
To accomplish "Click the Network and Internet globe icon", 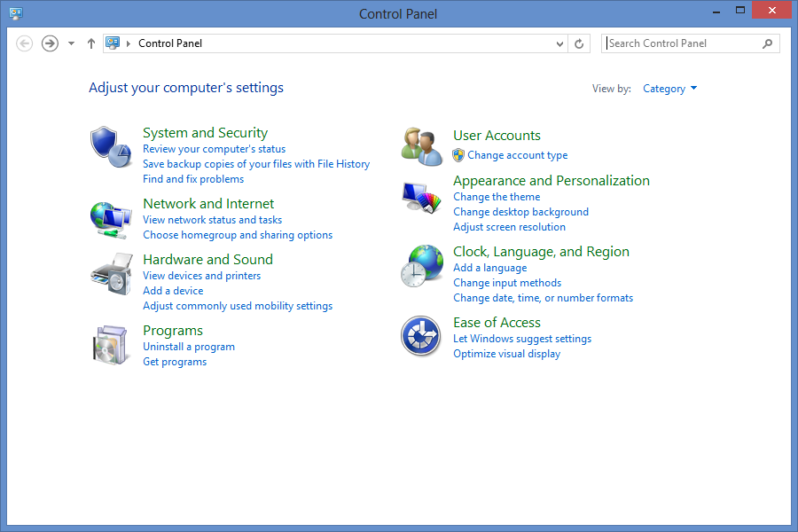I will tap(110, 217).
